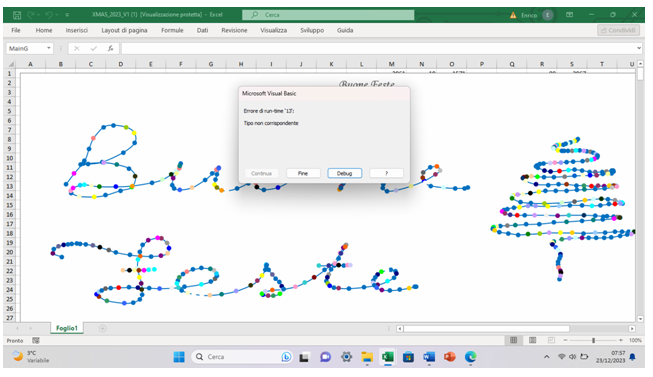This screenshot has width=653, height=377.
Task: Click the Save icon in title bar
Action: 17,15
